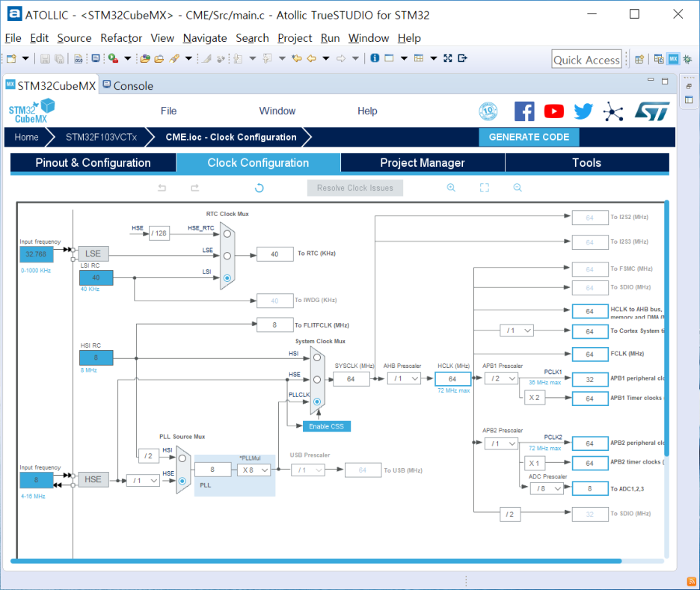Click the ST logo
Viewport: 700px width, 590px height.
coord(652,111)
